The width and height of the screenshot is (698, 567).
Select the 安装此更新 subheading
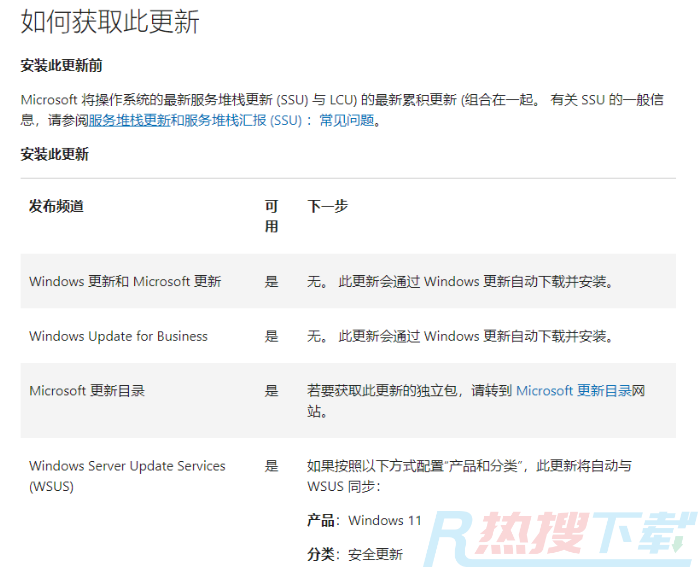tap(55, 154)
